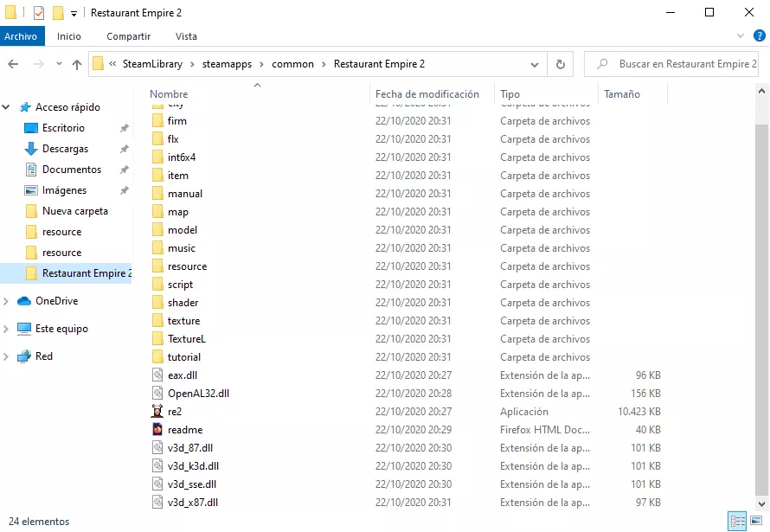Open Help with the question mark icon
770x532 pixels.
pos(760,35)
